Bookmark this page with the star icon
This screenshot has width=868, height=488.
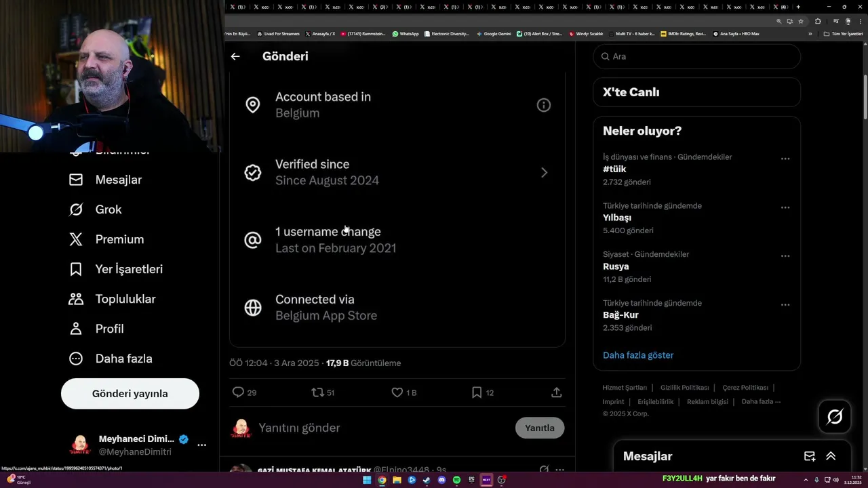pyautogui.click(x=802, y=21)
